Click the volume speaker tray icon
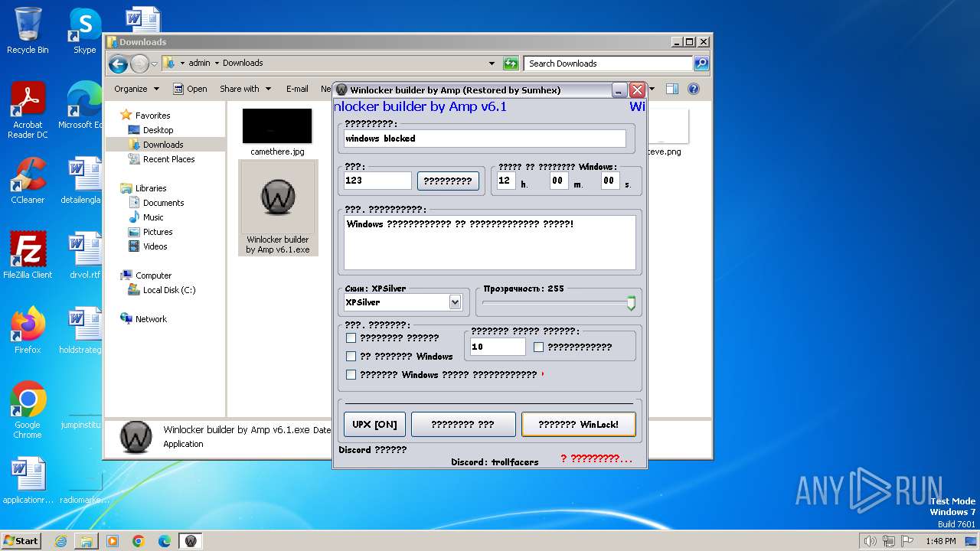Viewport: 980px width, 551px height. pos(870,541)
